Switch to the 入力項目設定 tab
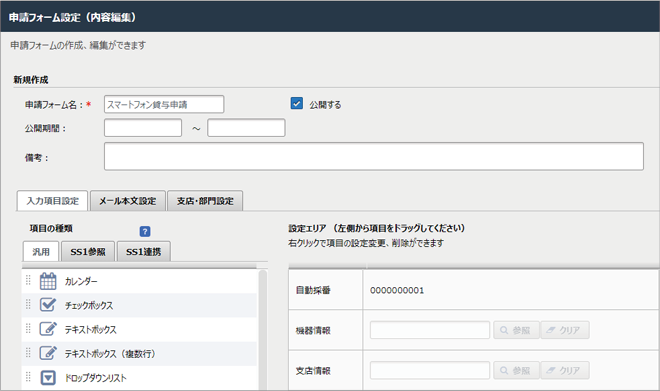 click(x=53, y=201)
